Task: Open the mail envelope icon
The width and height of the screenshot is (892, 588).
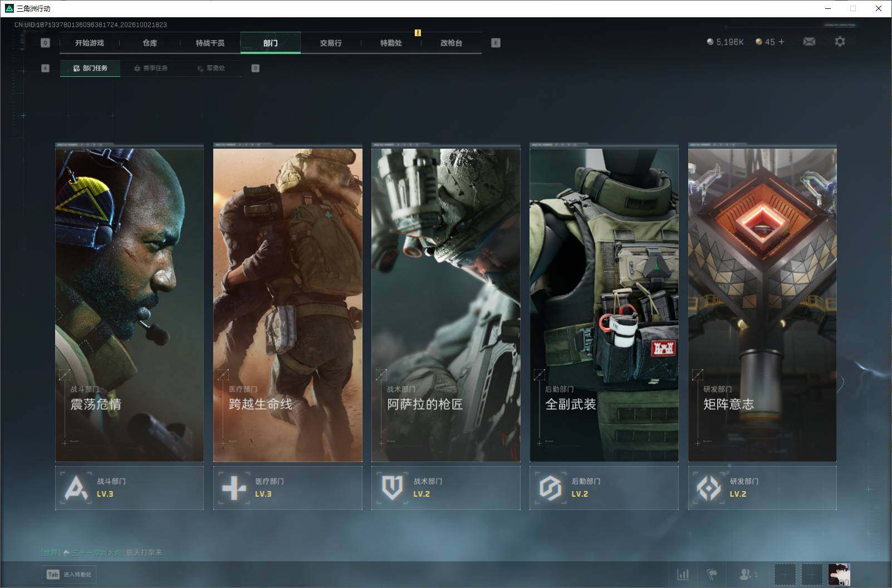Action: click(809, 42)
